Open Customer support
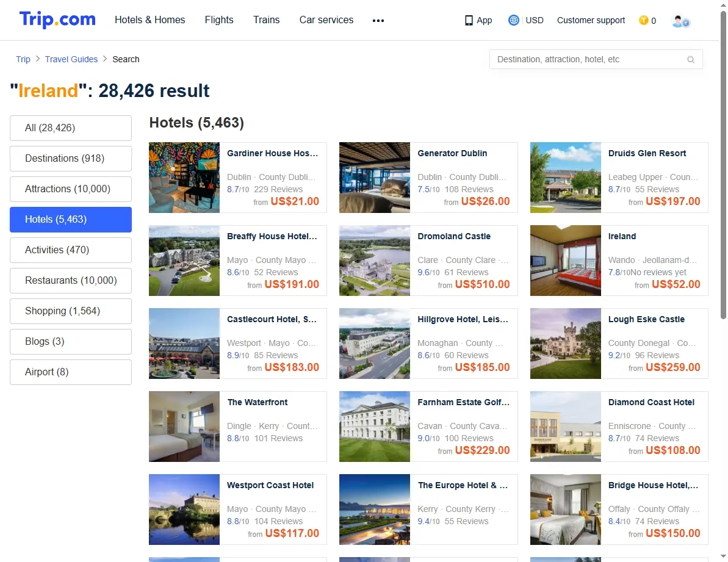The image size is (728, 562). point(591,20)
